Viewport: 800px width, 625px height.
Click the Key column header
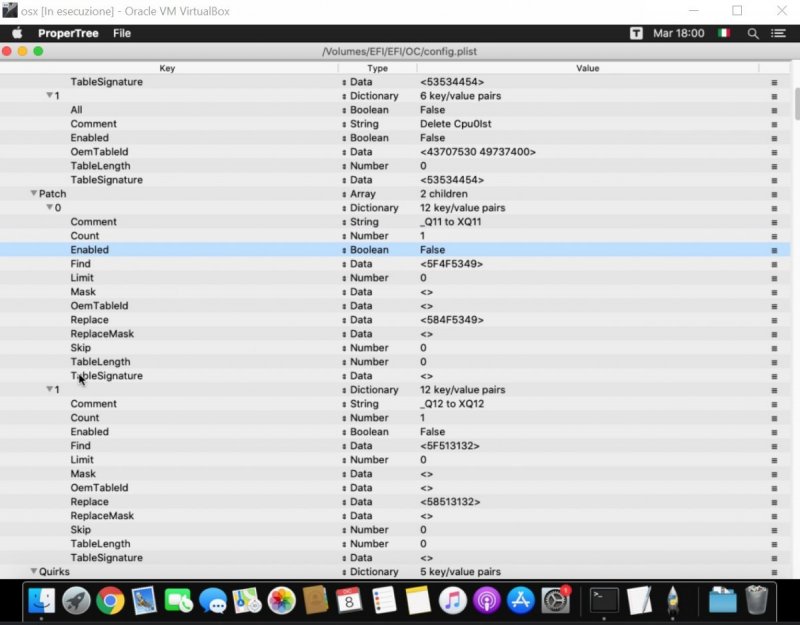[168, 68]
